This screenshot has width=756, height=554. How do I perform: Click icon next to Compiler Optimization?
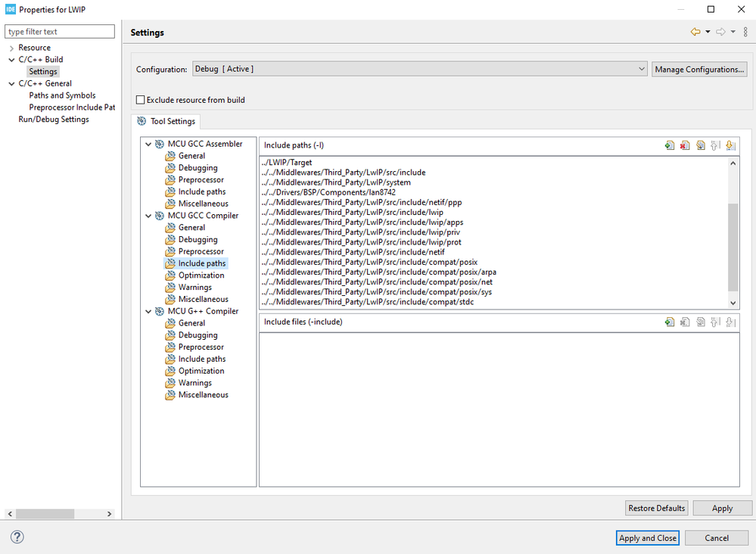pyautogui.click(x=170, y=275)
